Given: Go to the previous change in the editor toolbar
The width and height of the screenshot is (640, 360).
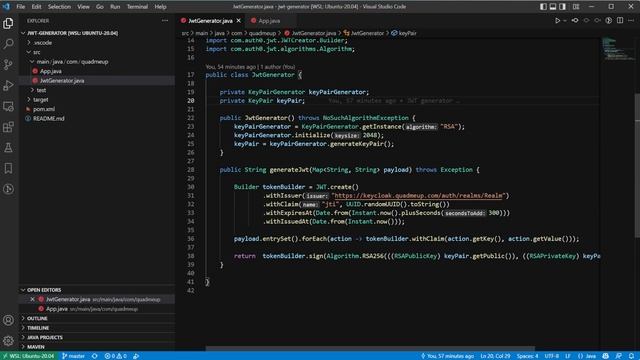Looking at the screenshot, I should click(x=587, y=20).
